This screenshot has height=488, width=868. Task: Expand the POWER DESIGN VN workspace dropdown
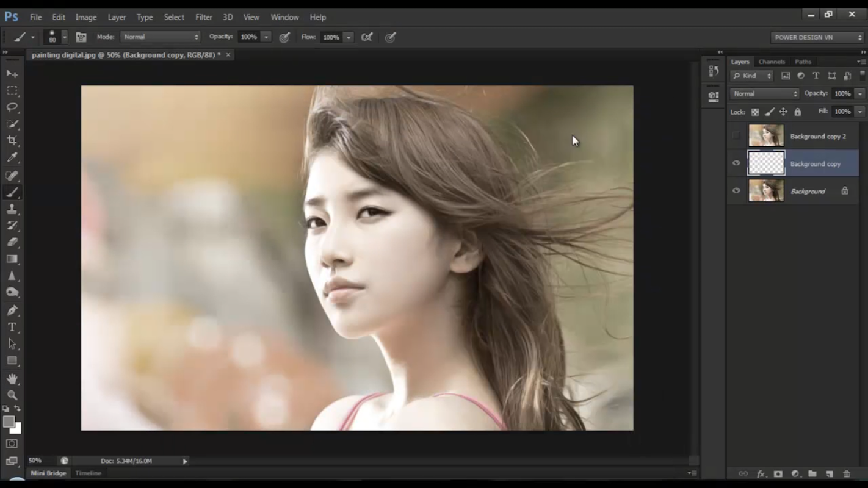click(x=817, y=37)
